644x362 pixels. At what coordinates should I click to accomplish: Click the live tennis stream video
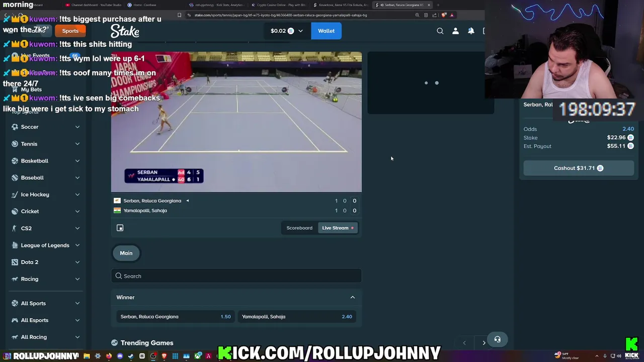click(x=236, y=122)
